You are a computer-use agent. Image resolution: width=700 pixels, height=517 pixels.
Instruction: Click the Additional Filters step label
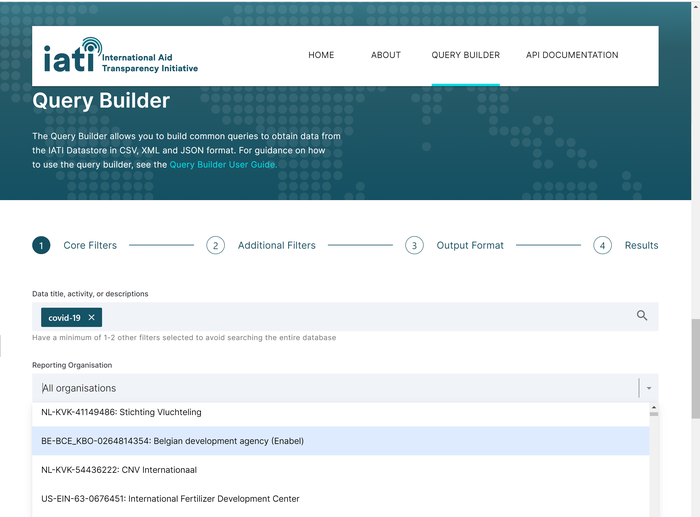[276, 245]
